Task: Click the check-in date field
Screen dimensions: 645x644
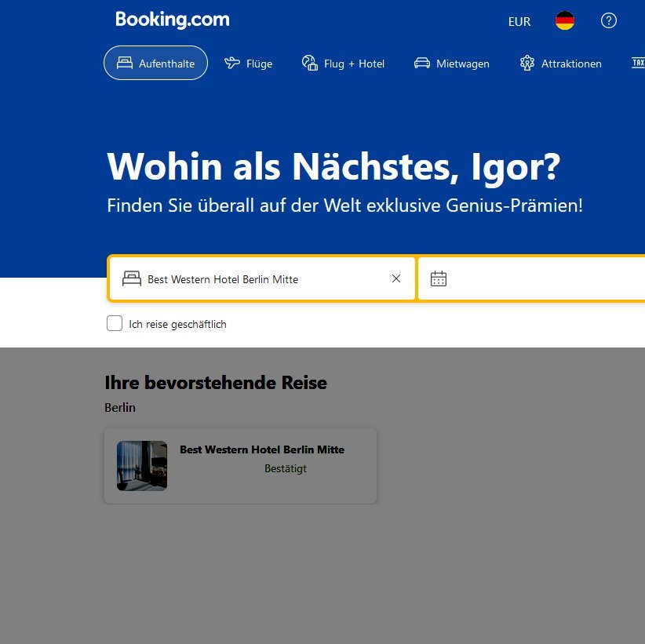Action: point(531,278)
